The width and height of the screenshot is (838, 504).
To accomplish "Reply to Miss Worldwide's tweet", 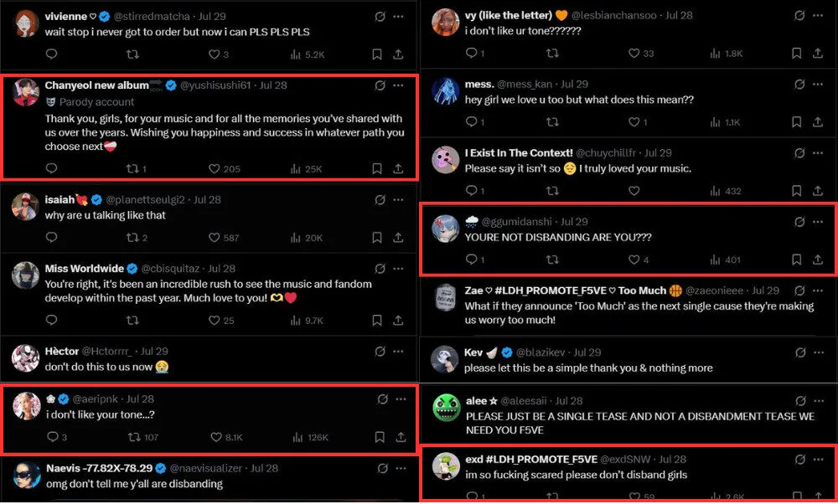I will pos(51,321).
